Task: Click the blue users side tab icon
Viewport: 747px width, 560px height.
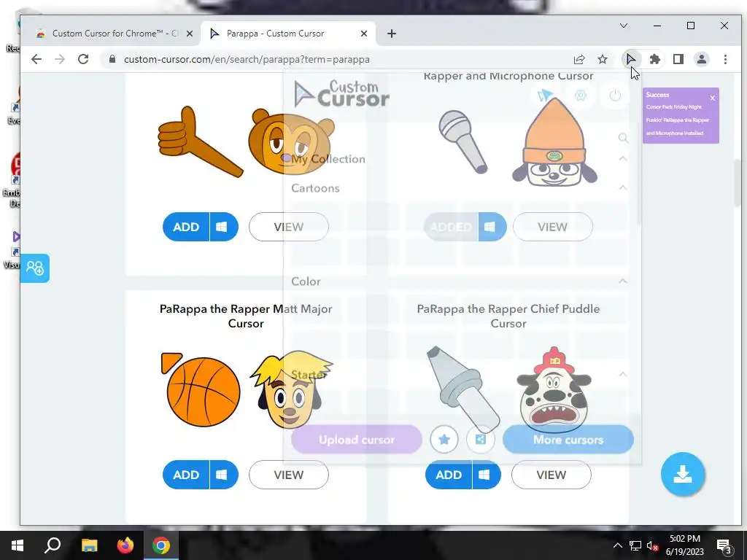Action: pyautogui.click(x=35, y=268)
